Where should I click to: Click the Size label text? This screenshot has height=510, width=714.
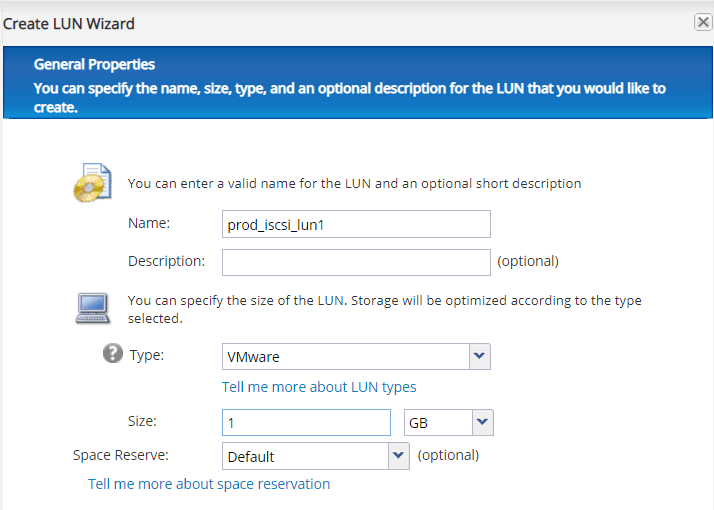pos(142,422)
